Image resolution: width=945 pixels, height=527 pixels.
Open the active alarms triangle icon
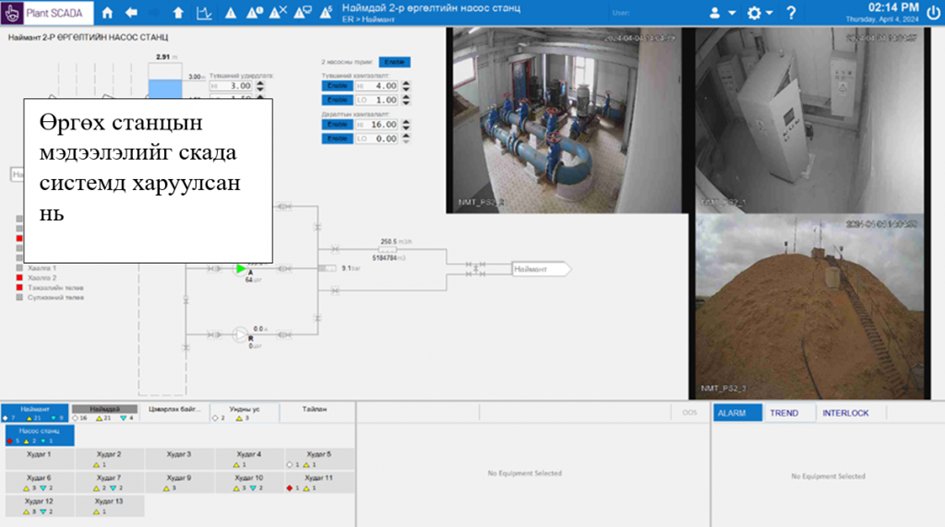point(230,13)
